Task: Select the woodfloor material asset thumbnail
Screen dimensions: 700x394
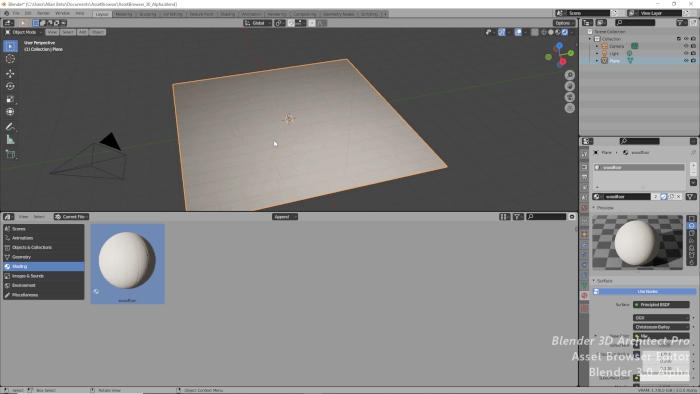Action: [x=127, y=264]
